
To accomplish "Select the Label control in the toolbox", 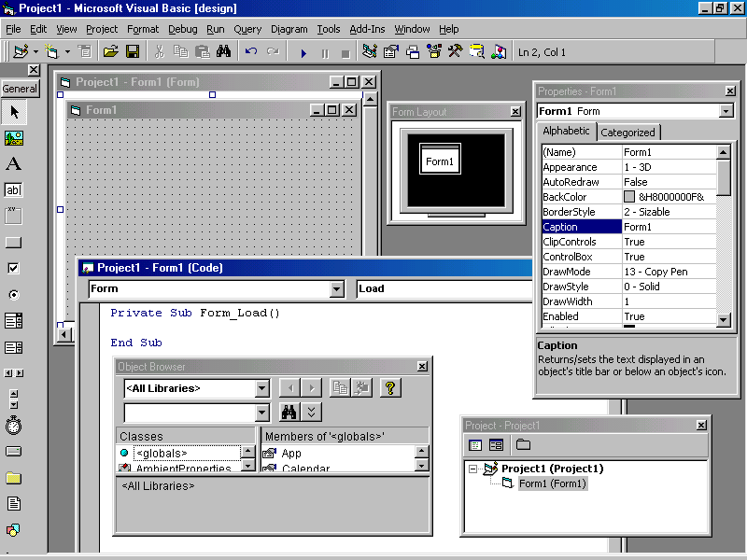I will tap(14, 164).
